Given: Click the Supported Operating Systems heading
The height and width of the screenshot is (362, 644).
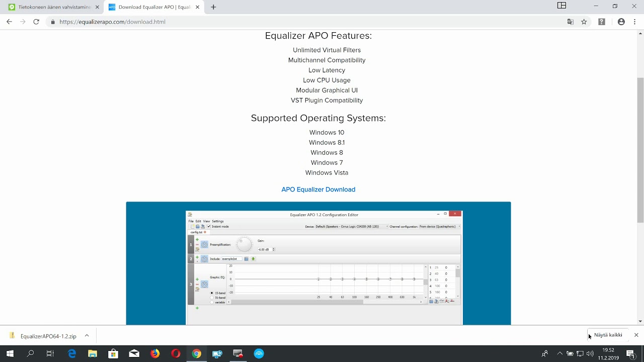Looking at the screenshot, I should [x=318, y=118].
